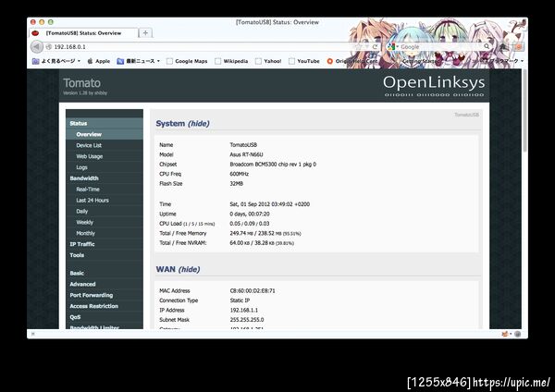Click the status bar add-on icon
This screenshot has height=392, width=555.
click(505, 334)
